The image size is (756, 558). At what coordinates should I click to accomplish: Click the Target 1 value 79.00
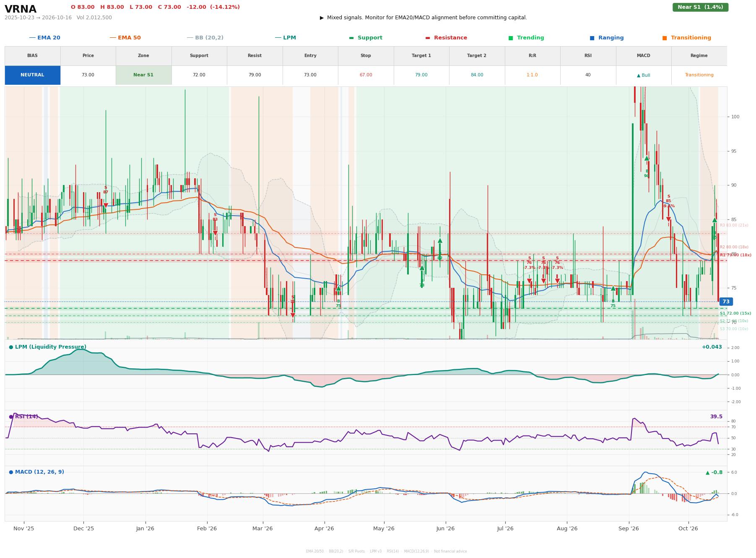421,75
